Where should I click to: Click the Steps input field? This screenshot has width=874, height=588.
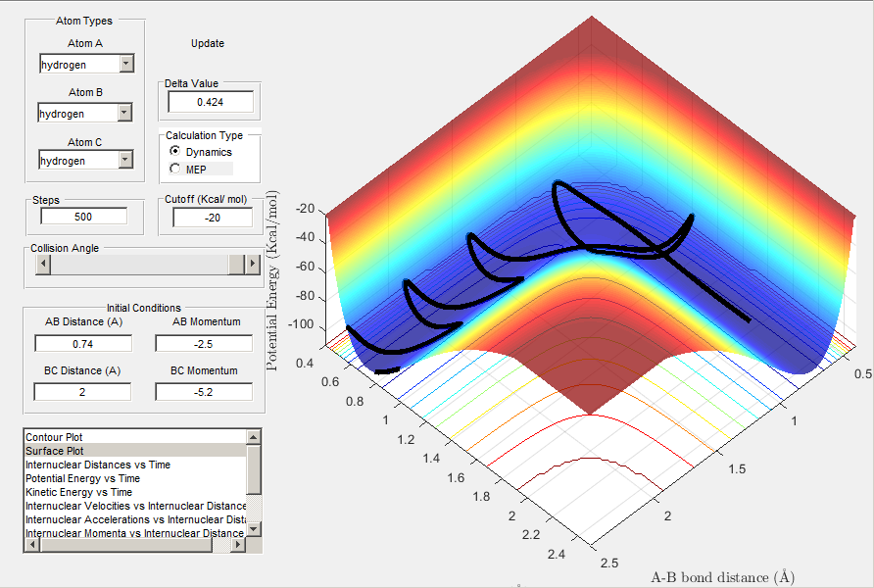pos(83,217)
